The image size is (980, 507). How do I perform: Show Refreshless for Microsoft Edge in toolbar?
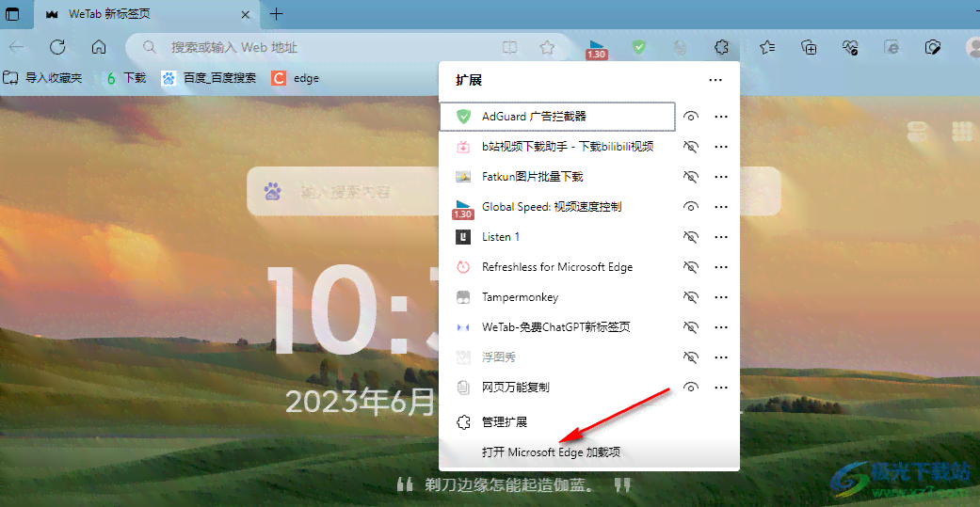point(691,267)
